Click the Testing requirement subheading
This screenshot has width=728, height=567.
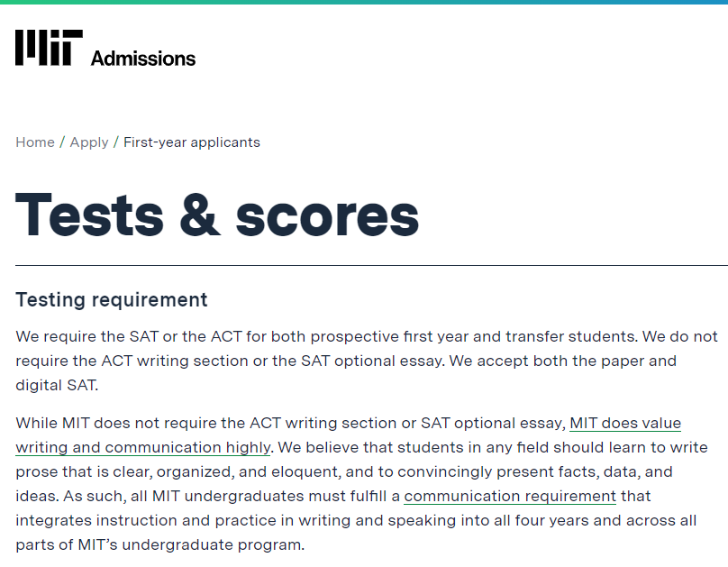(112, 300)
